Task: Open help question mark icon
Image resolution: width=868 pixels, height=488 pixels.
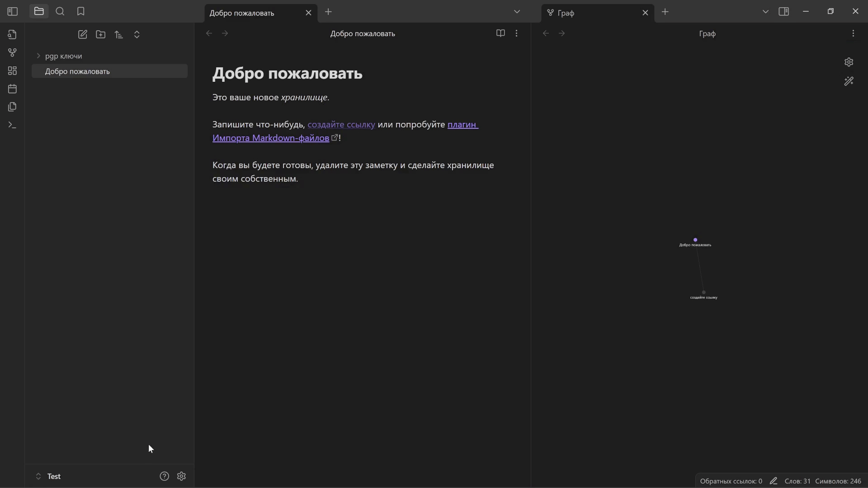Action: 165,477
